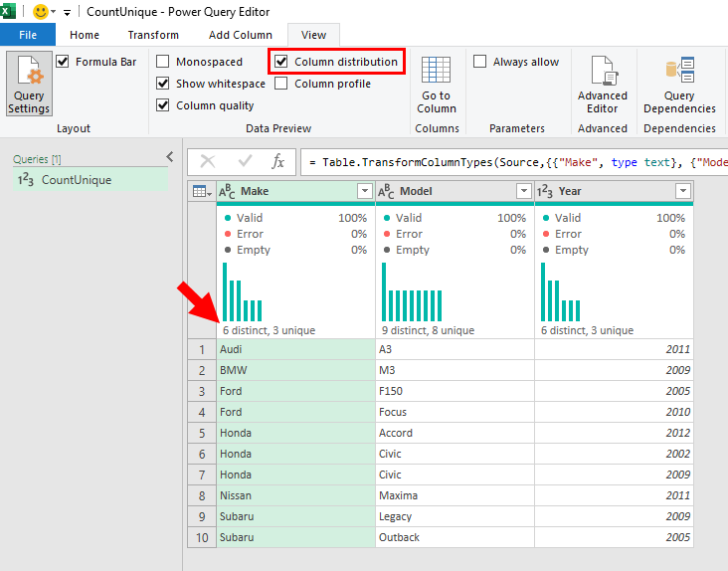728x571 pixels.
Task: Open the Advanced Editor
Action: tap(602, 84)
